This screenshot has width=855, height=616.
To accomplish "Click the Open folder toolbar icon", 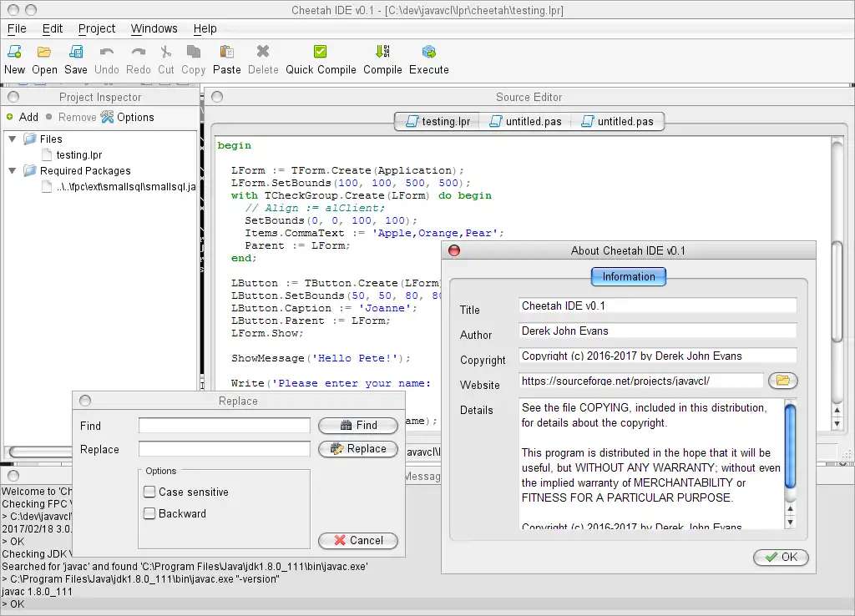I will coord(44,52).
